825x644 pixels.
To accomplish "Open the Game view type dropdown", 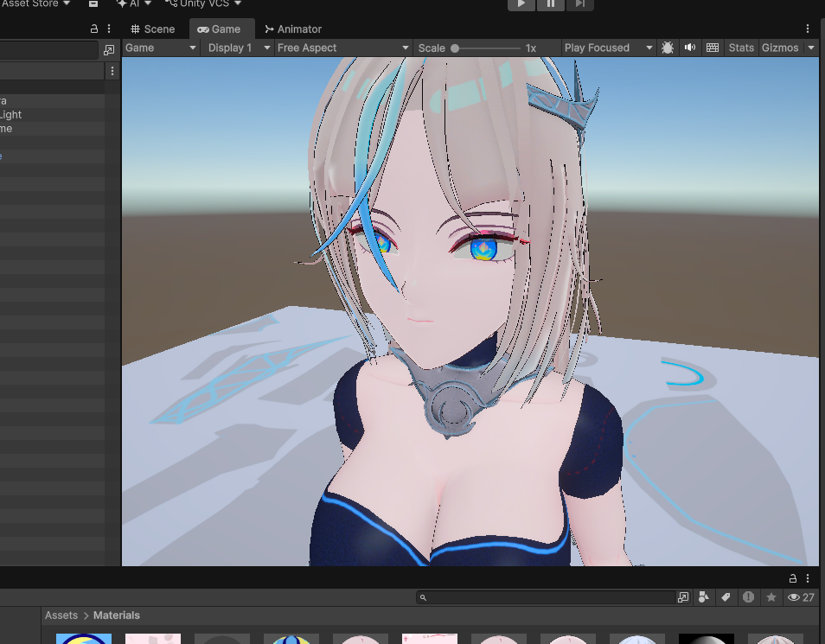I will pyautogui.click(x=161, y=48).
